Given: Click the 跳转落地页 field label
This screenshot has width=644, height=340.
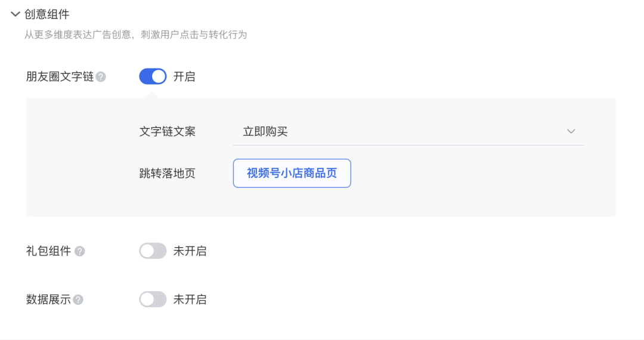Looking at the screenshot, I should (167, 173).
